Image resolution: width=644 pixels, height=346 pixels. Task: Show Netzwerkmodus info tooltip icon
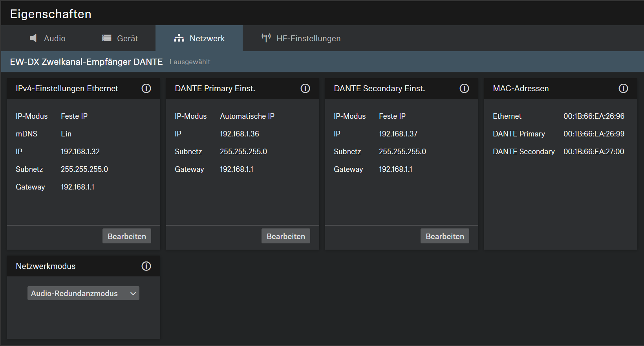point(146,266)
